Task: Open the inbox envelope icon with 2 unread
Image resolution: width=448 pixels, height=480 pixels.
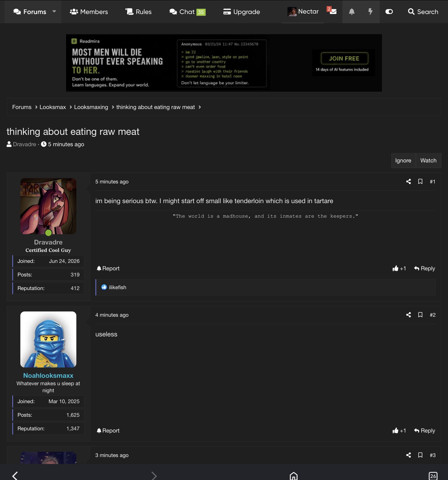Action: [x=332, y=11]
